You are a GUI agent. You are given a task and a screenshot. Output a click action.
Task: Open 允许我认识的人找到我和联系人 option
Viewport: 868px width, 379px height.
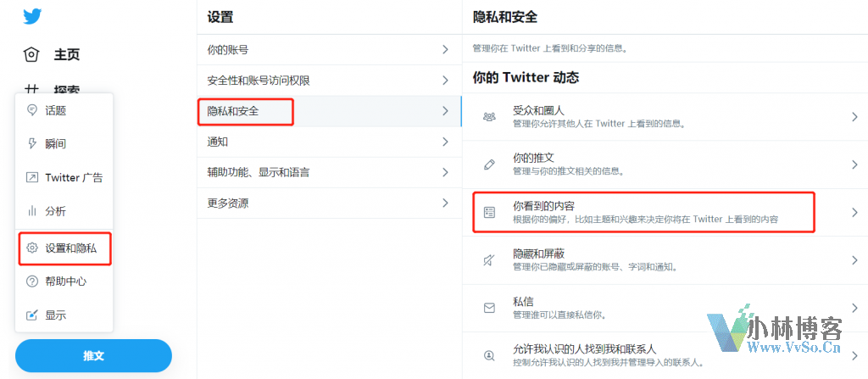[665, 356]
